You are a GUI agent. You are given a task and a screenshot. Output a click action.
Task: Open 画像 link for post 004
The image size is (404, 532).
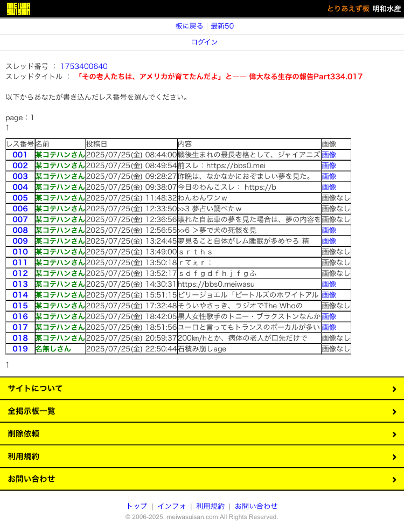point(329,187)
